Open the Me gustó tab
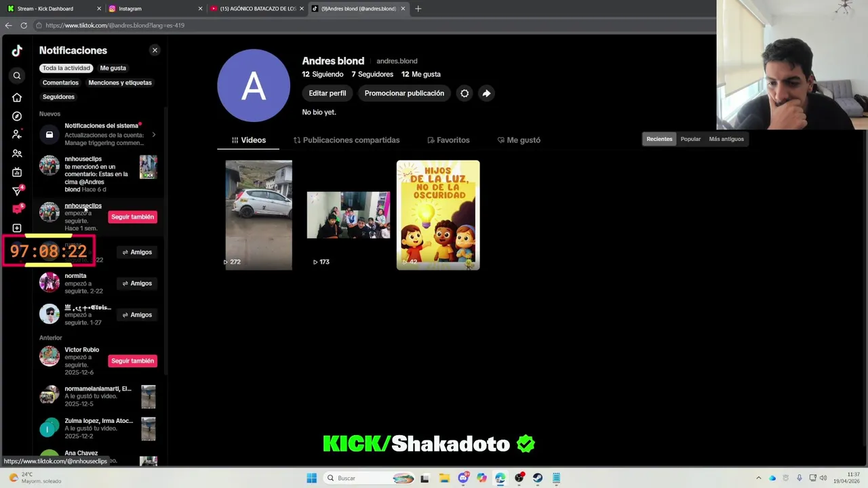The image size is (868, 488). click(519, 140)
